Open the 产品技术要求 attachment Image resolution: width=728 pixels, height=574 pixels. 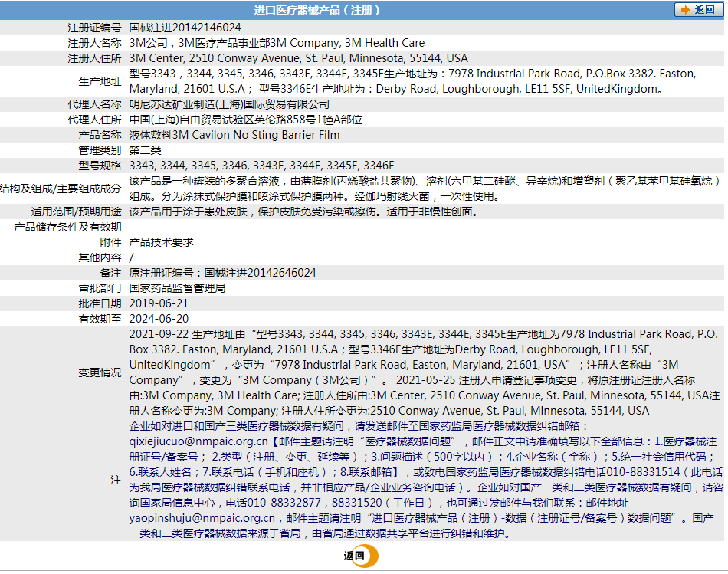point(161,242)
